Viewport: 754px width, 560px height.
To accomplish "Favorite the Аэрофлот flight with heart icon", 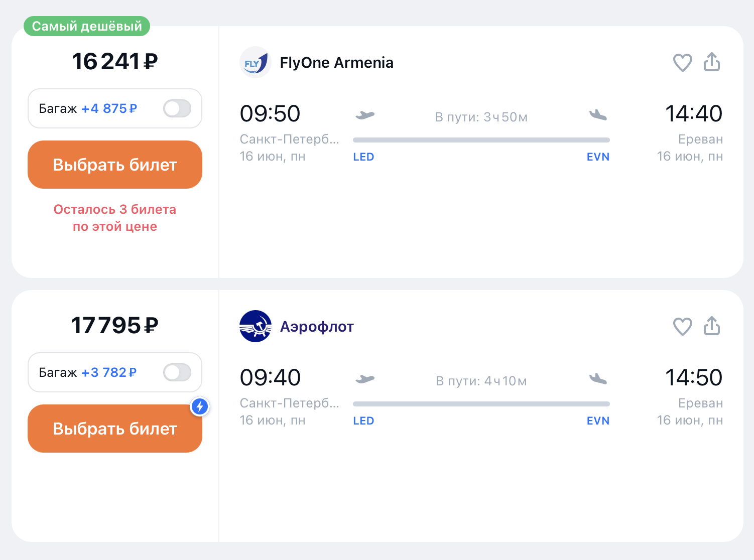I will (x=682, y=327).
